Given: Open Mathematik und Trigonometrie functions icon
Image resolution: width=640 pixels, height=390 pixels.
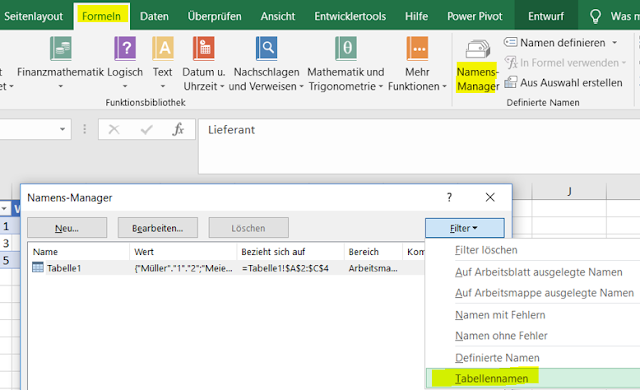Looking at the screenshot, I should coord(346,49).
